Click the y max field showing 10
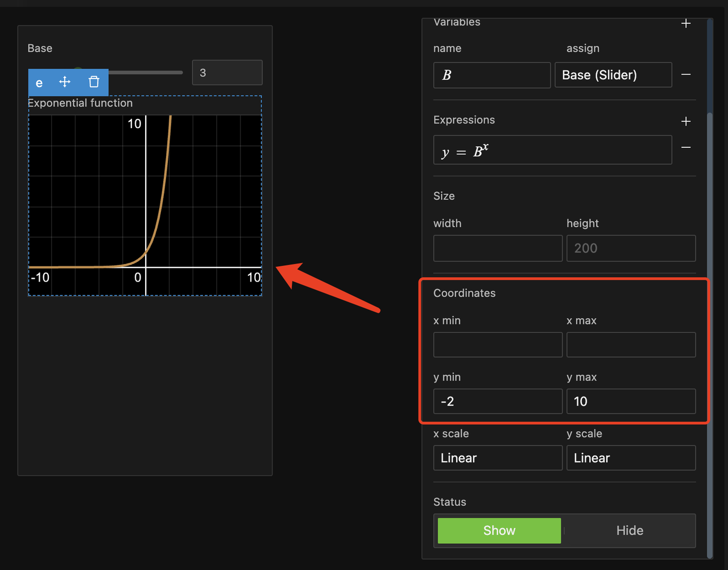 click(x=631, y=401)
